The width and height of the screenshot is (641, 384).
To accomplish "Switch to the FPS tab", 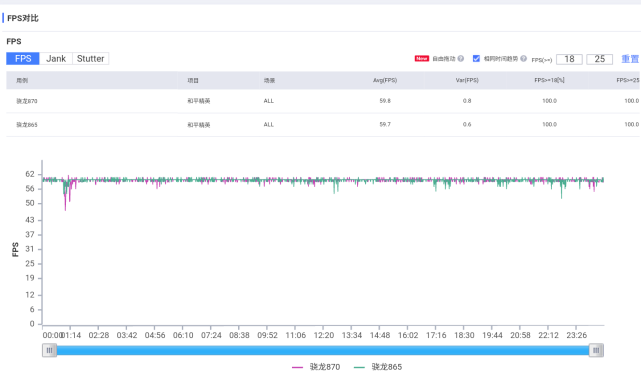I will 23,58.
